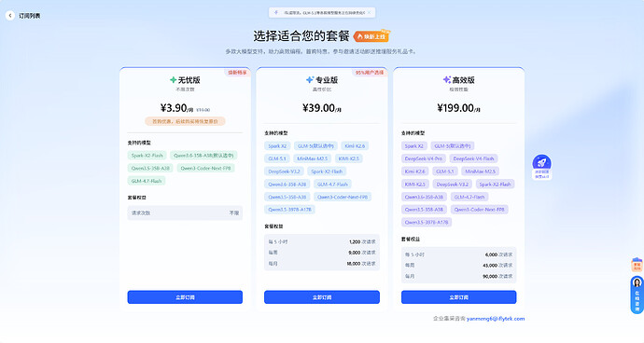Open the online consultation avatar widget
644x343 pixels.
pyautogui.click(x=637, y=295)
